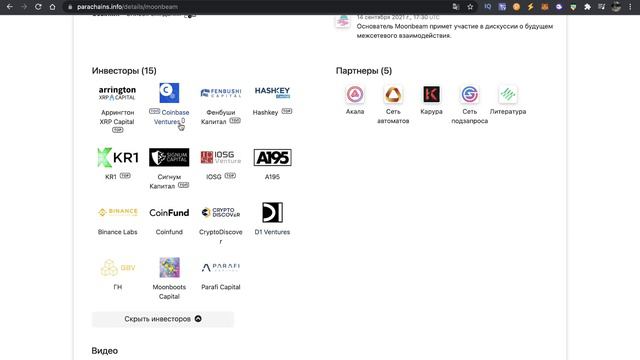Open the Binance Labs text link
This screenshot has height=360, width=640.
click(118, 232)
